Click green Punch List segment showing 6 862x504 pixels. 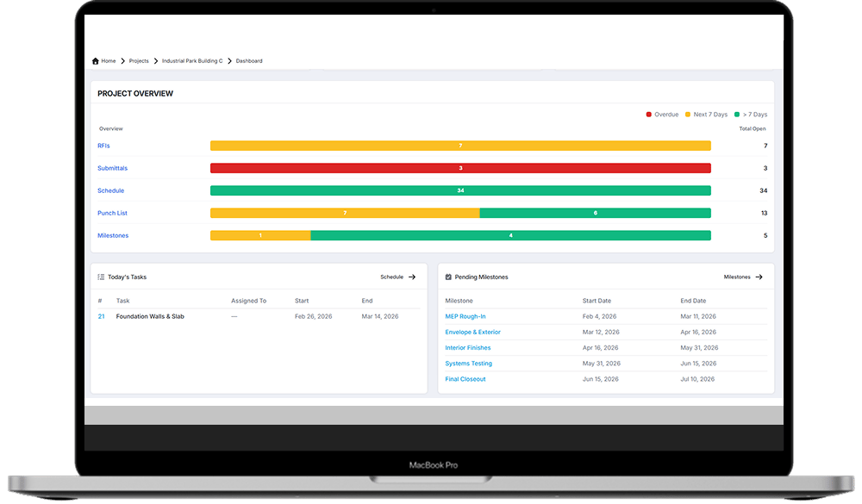(596, 214)
